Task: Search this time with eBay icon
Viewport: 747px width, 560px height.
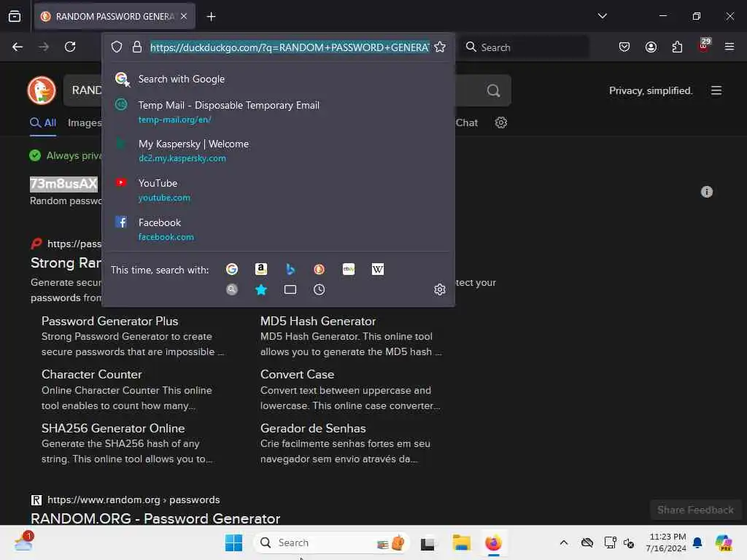Action: (x=349, y=270)
